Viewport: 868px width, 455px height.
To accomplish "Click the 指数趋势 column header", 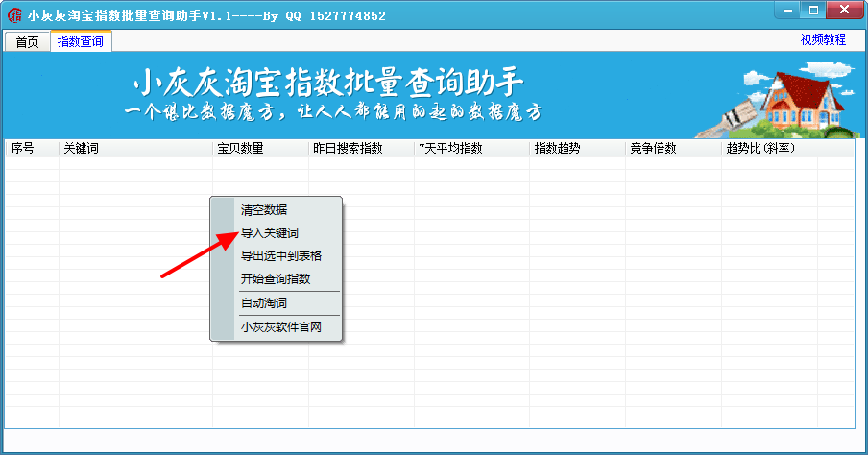I will coord(578,148).
